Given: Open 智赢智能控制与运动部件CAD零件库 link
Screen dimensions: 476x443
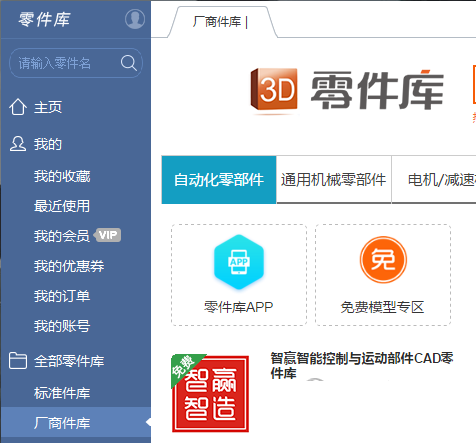Looking at the screenshot, I should coord(362,365).
